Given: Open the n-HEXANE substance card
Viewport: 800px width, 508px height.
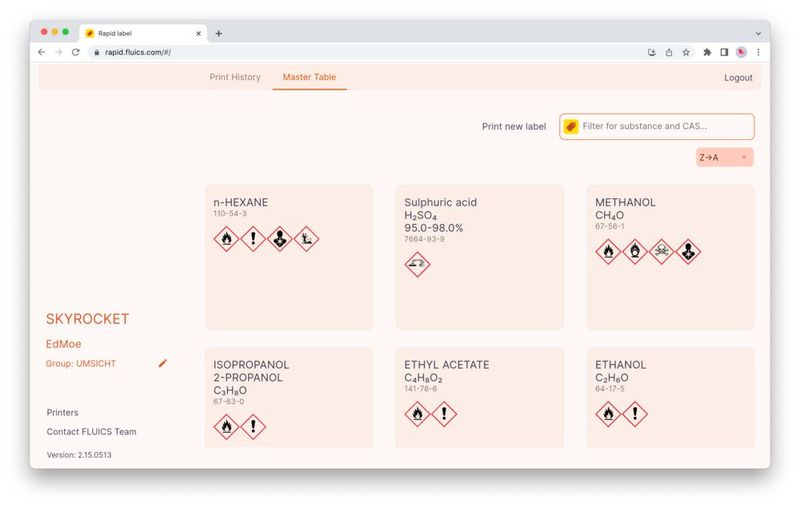Looking at the screenshot, I should (289, 257).
